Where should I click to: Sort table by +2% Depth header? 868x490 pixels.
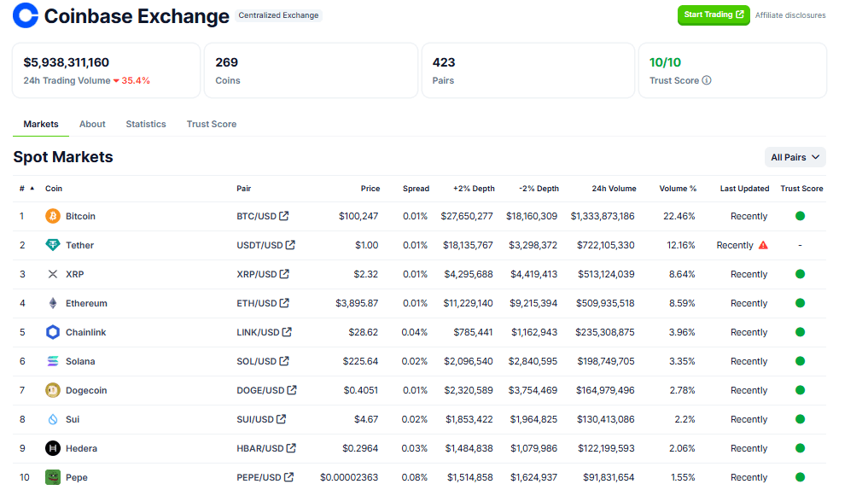tap(474, 189)
